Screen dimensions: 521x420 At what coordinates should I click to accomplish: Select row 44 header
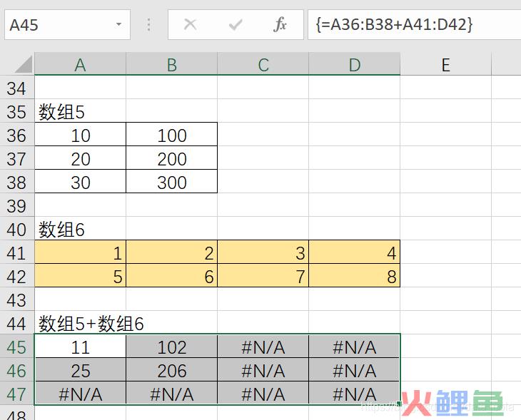coord(17,324)
